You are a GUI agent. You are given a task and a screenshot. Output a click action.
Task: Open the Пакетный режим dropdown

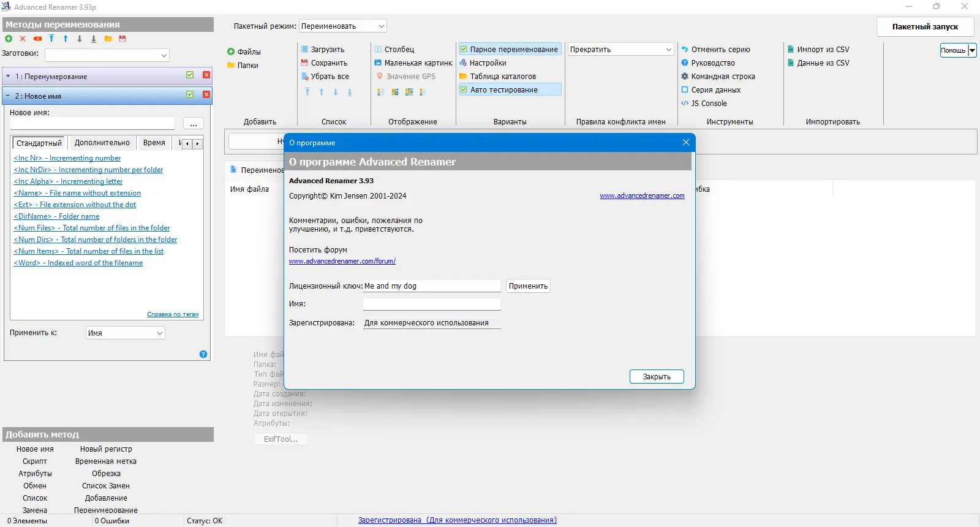343,26
